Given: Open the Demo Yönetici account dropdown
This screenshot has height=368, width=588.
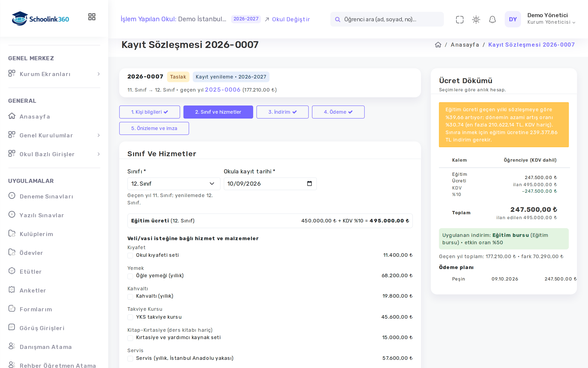Looking at the screenshot, I should [x=551, y=19].
